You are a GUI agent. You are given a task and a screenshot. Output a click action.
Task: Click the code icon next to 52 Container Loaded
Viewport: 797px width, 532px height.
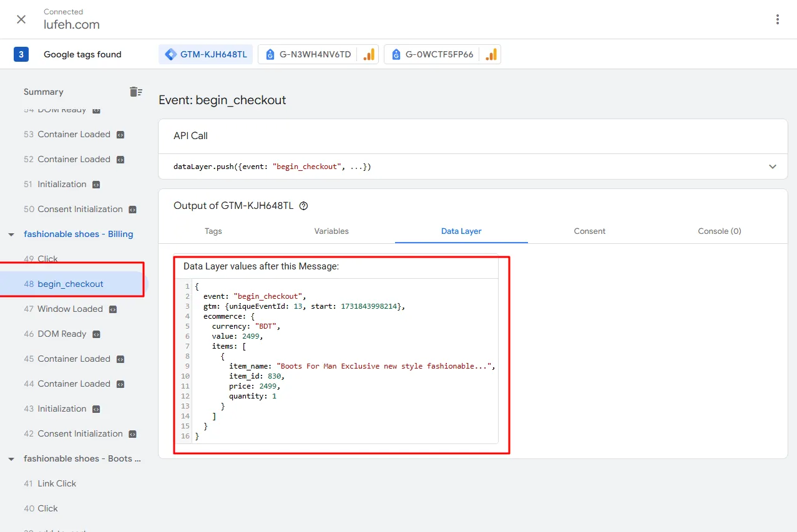tap(120, 160)
